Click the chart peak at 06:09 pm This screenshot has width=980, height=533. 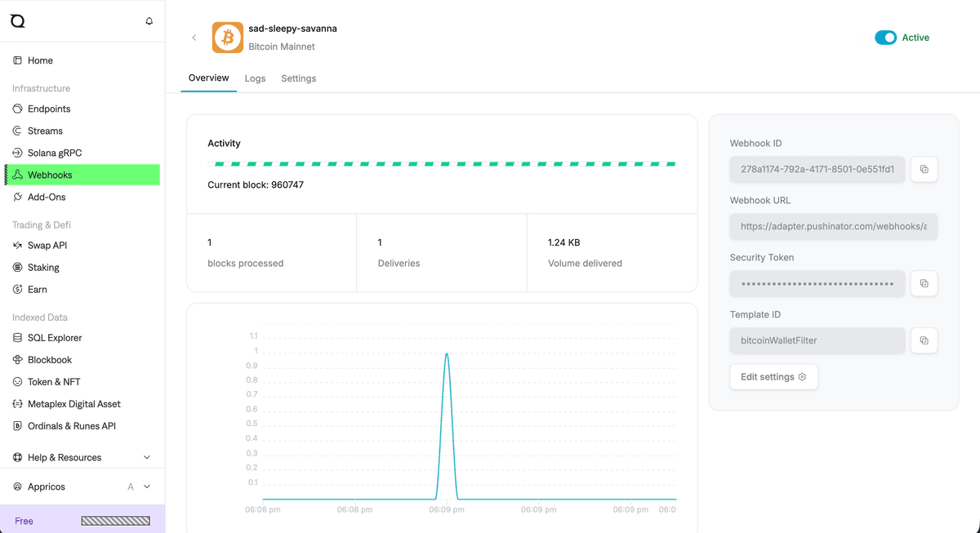(447, 354)
